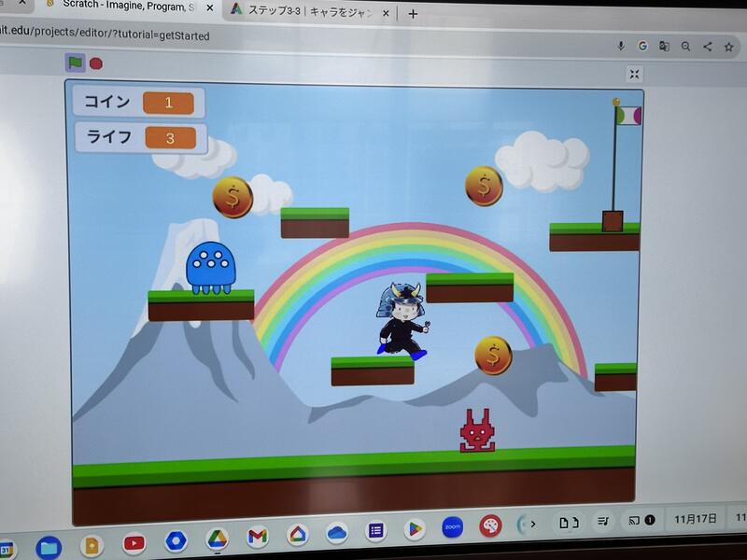747x560 pixels.
Task: Click the voice search microphone icon
Action: 621,46
